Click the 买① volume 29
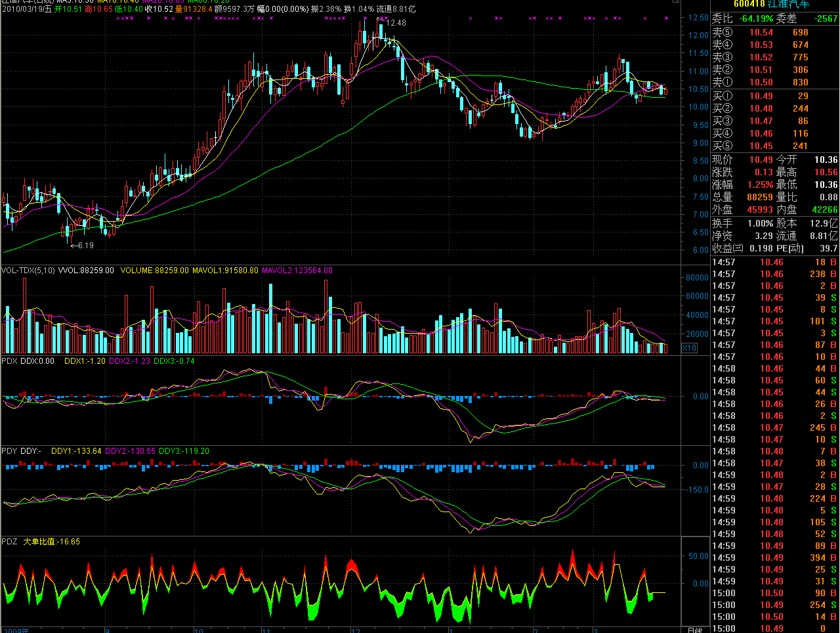The width and height of the screenshot is (840, 633). tap(803, 96)
